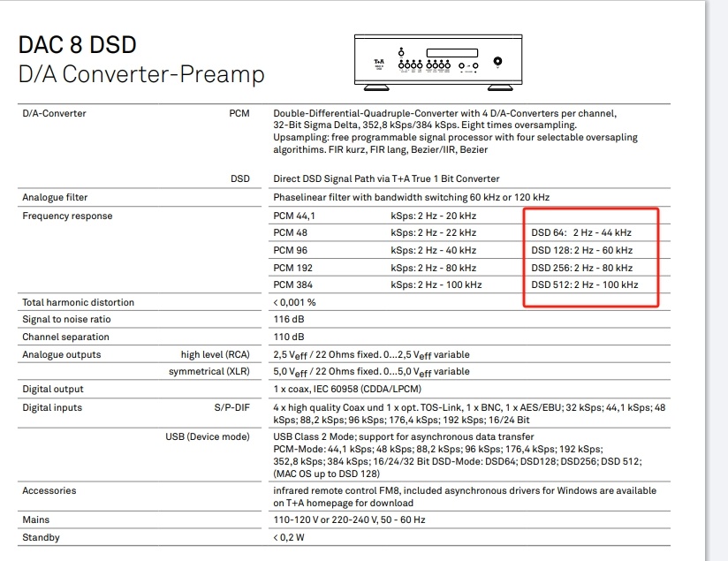Image resolution: width=728 pixels, height=561 pixels.
Task: Select "kSps: 2 Hz - 22 kHz" value
Action: (x=433, y=232)
